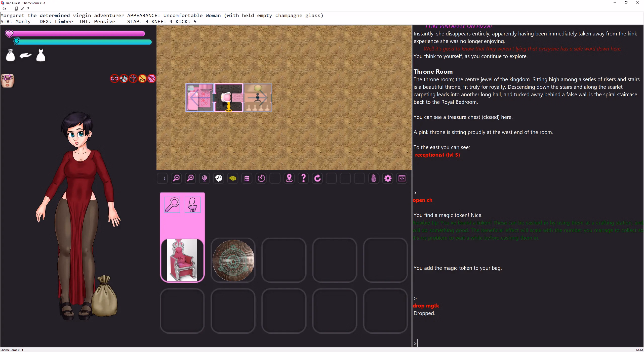Click the face swap portrait icon
Screen dimensions: 644x352
point(8,80)
